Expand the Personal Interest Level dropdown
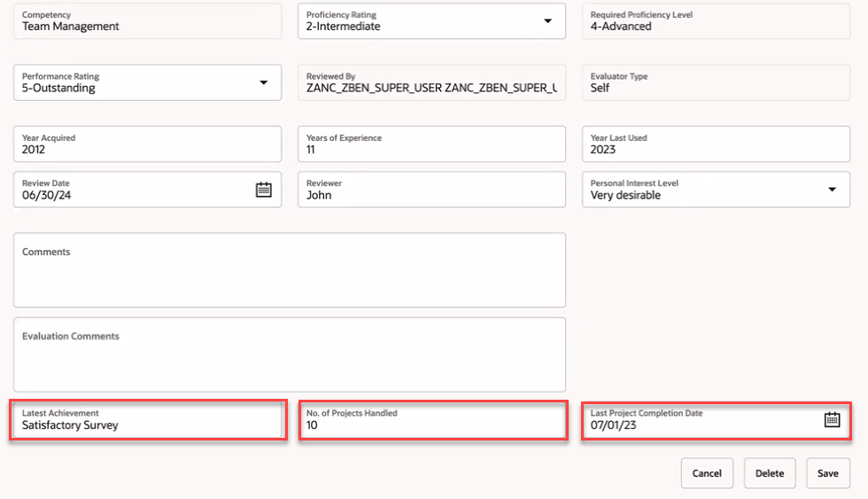The height and width of the screenshot is (499, 868). [832, 190]
